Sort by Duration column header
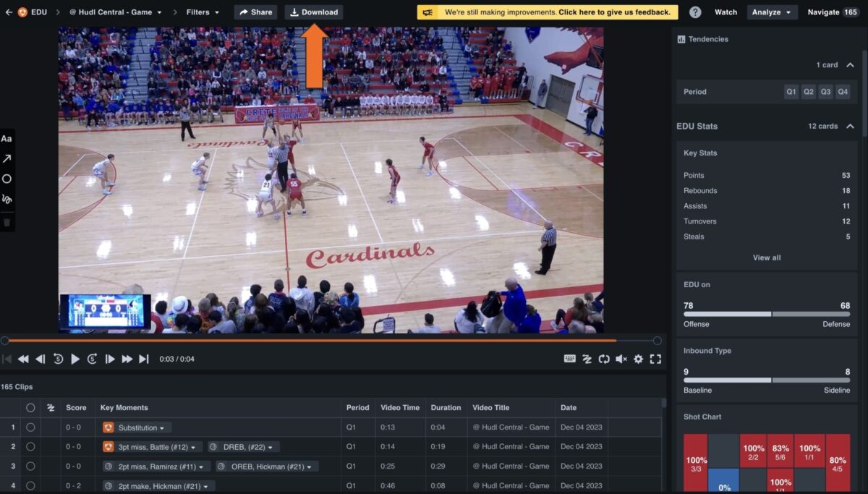Viewport: 868px width, 494px height. tap(446, 408)
